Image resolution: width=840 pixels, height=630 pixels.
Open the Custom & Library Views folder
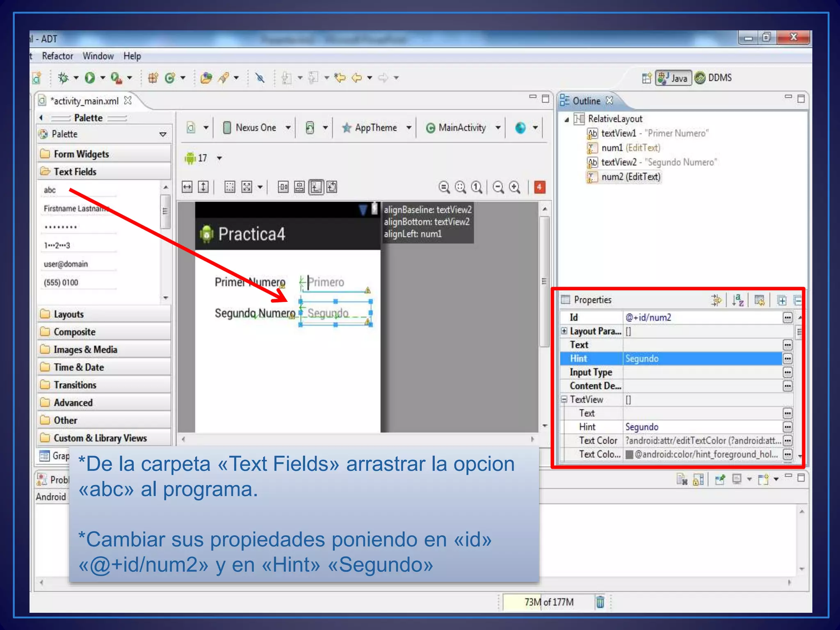tap(104, 438)
